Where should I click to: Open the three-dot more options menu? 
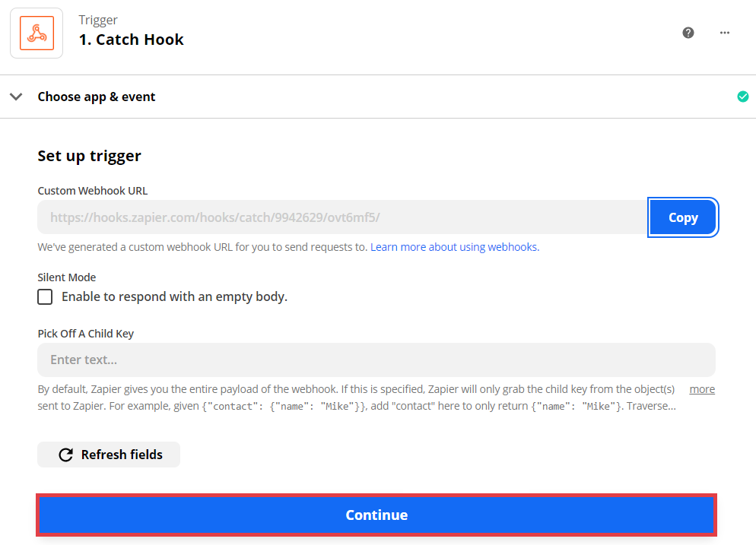click(x=725, y=33)
